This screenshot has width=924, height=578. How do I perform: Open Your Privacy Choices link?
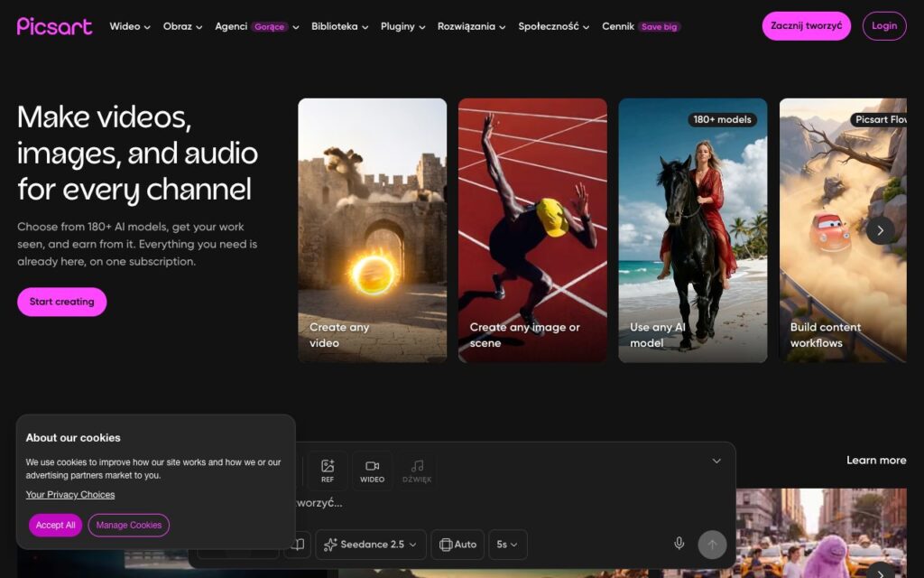point(70,495)
